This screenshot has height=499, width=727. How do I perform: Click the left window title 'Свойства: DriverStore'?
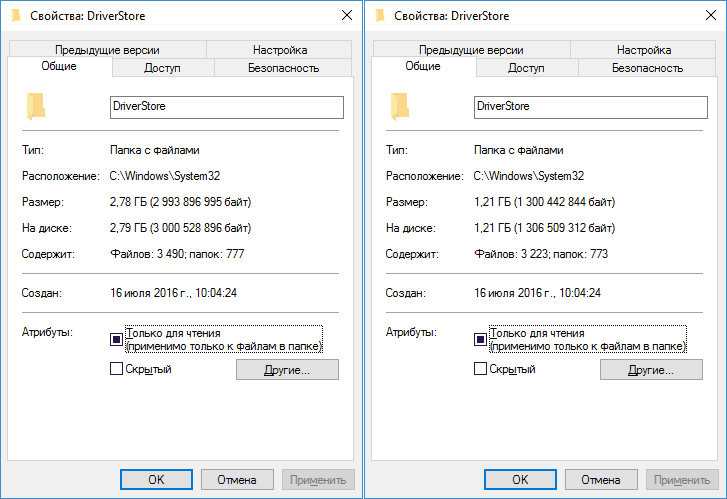(x=88, y=16)
